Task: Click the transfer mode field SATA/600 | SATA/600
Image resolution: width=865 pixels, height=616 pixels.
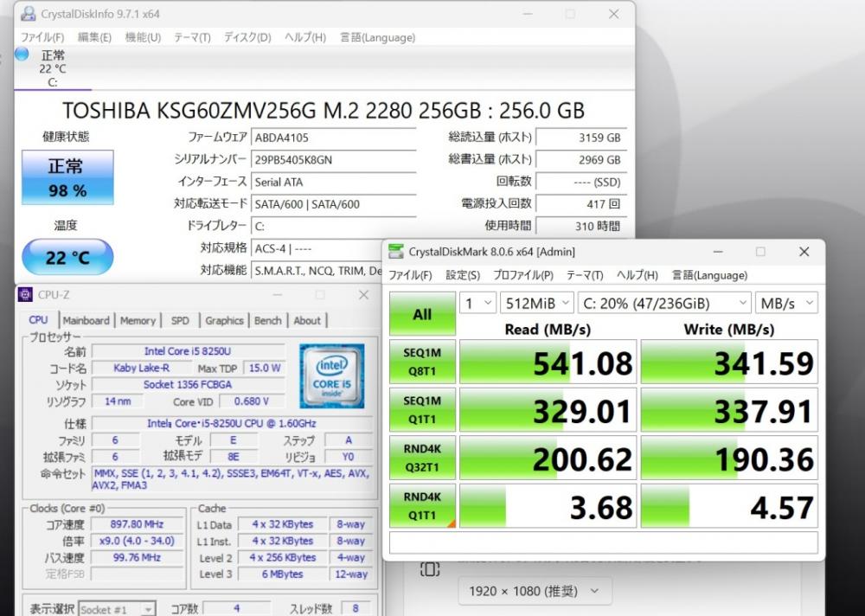Action: coord(333,203)
